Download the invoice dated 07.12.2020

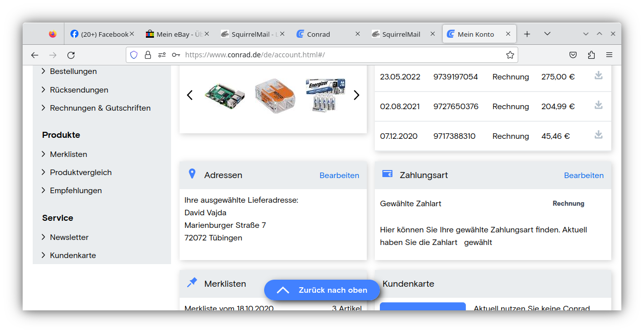point(598,135)
